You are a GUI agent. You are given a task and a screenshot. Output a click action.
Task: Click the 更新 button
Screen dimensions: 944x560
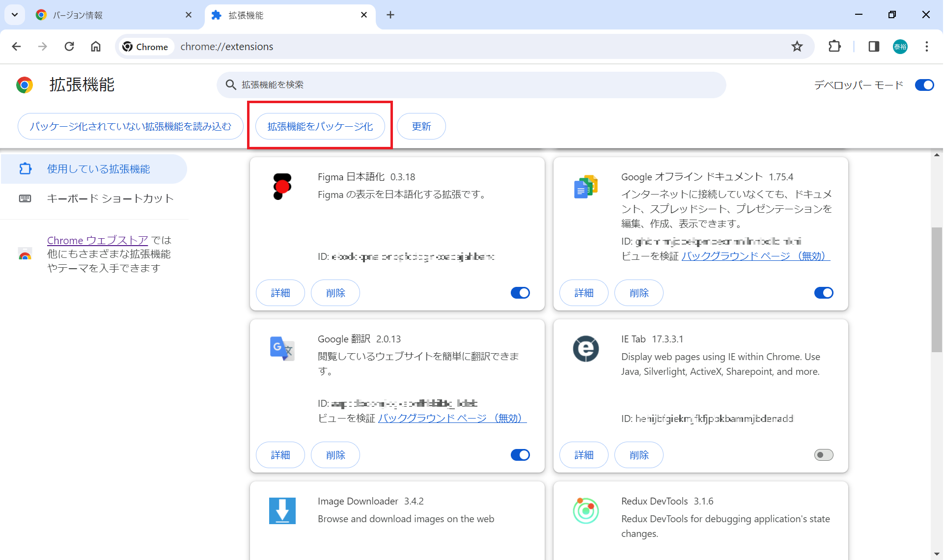click(x=421, y=126)
